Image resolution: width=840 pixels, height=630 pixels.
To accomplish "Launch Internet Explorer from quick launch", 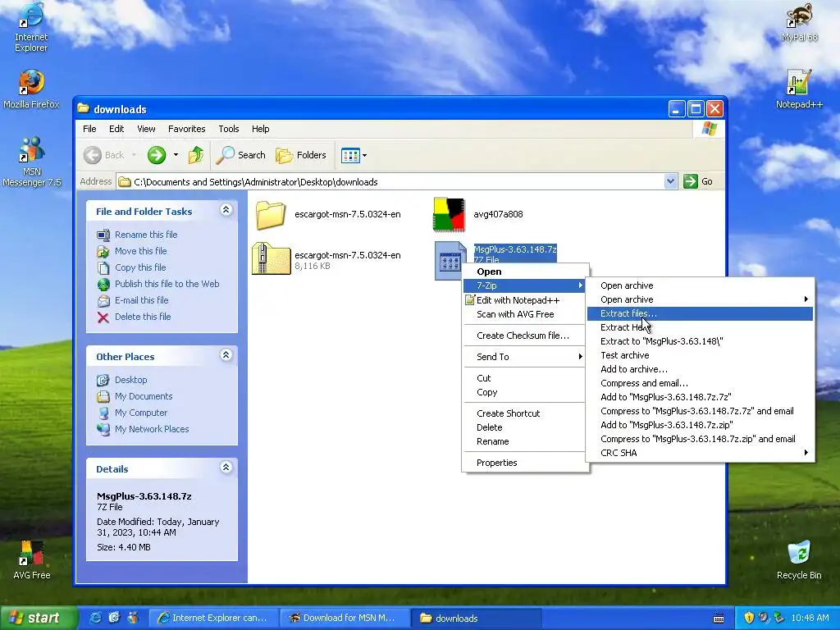I will [x=96, y=618].
